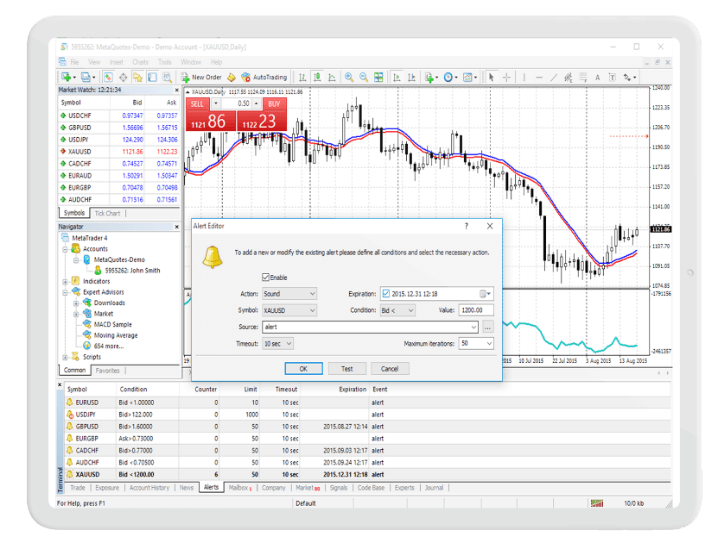Select the Text Label tool
The image size is (724, 549).
coord(612,77)
